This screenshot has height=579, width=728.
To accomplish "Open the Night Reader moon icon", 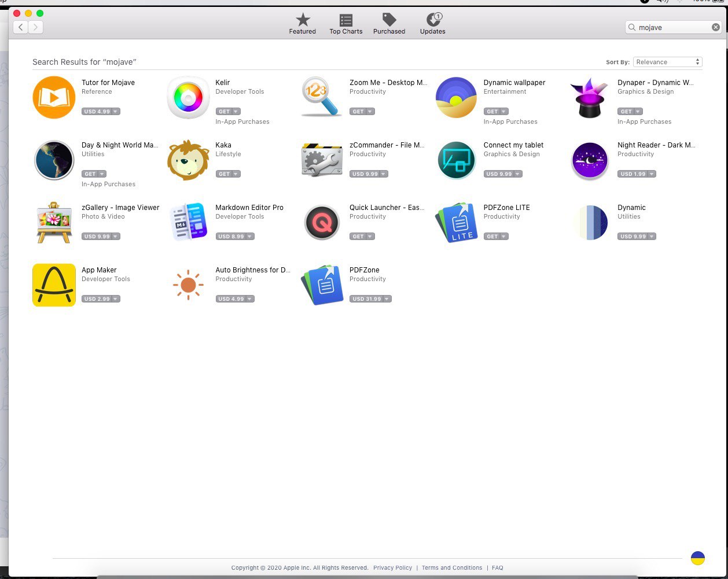I will click(x=590, y=160).
